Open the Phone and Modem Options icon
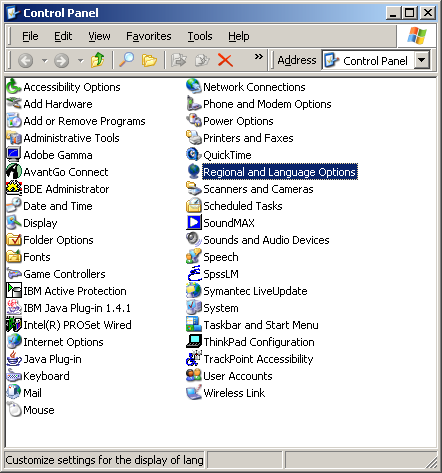Screen dimensions: 442x473 point(194,104)
